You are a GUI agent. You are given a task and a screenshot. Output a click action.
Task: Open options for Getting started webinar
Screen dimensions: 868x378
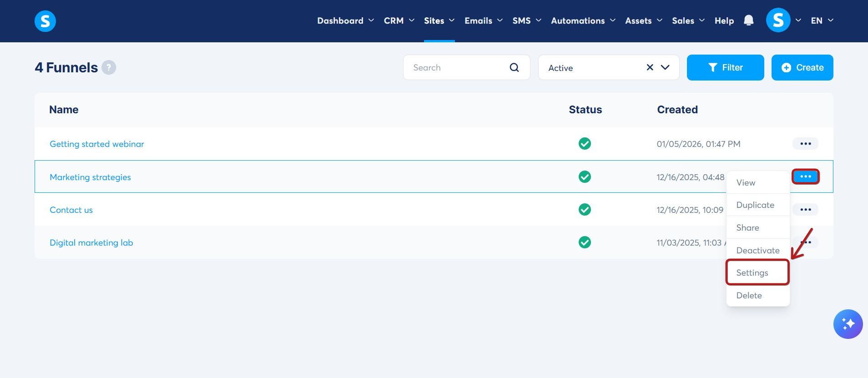click(805, 144)
